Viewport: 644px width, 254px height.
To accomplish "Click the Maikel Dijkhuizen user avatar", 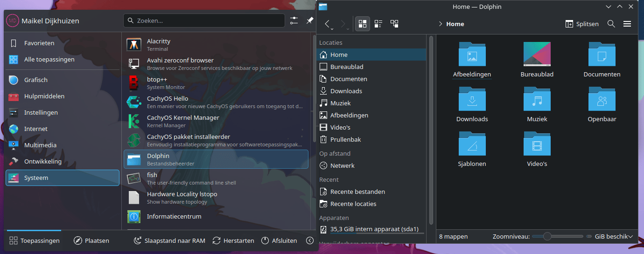I will [x=12, y=21].
